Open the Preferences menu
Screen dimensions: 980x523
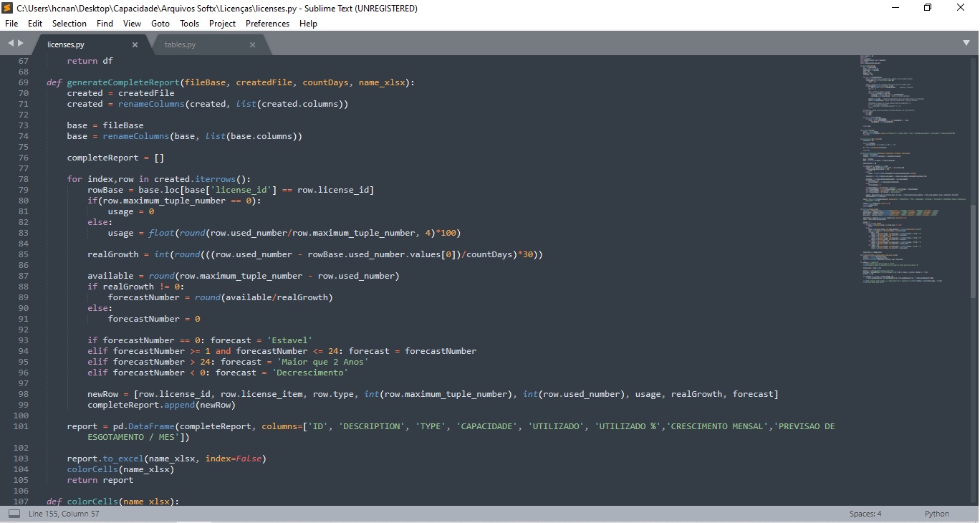(x=267, y=24)
